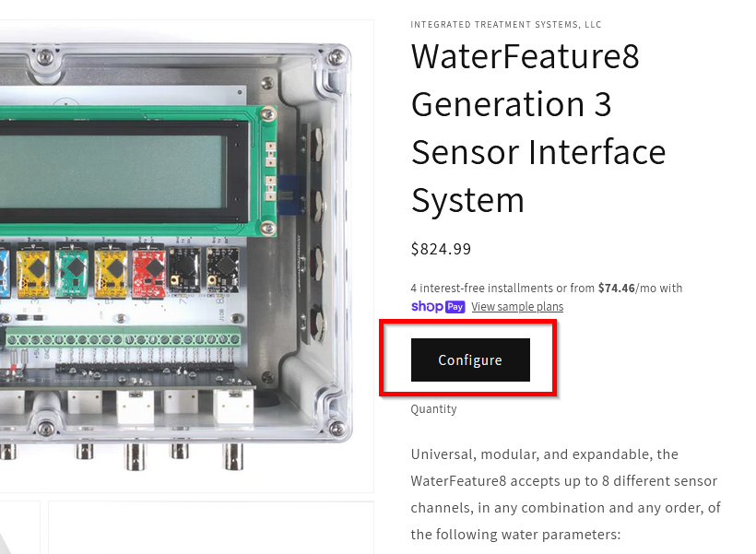Click the purple Shop Pay logo

point(438,307)
